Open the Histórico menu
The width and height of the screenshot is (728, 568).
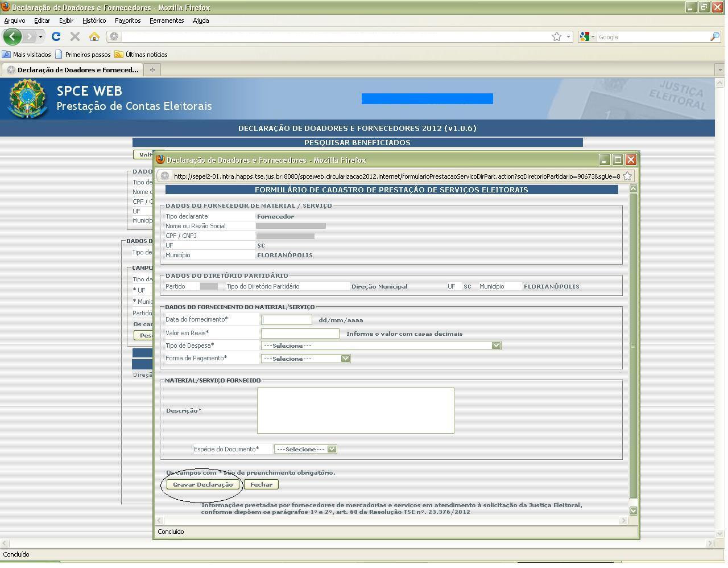coord(94,20)
